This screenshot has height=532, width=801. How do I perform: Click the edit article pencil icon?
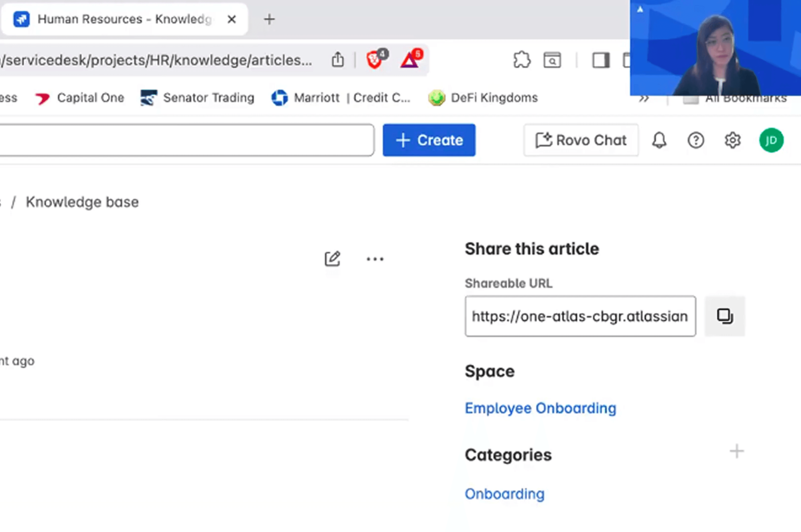coord(332,259)
